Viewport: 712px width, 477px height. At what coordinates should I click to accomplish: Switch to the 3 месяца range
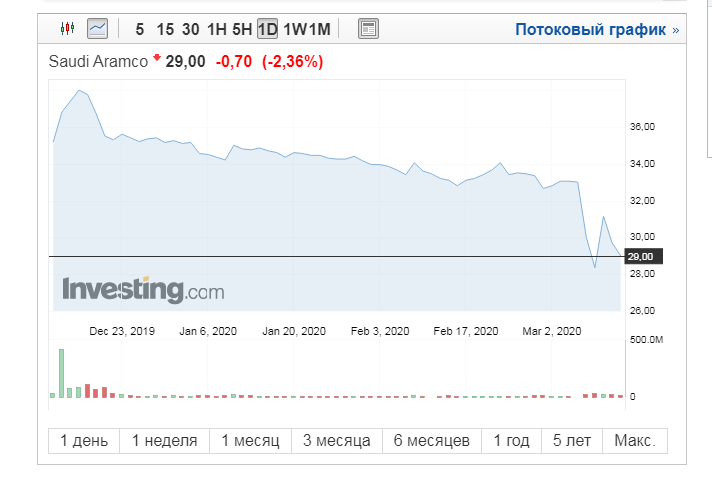336,441
